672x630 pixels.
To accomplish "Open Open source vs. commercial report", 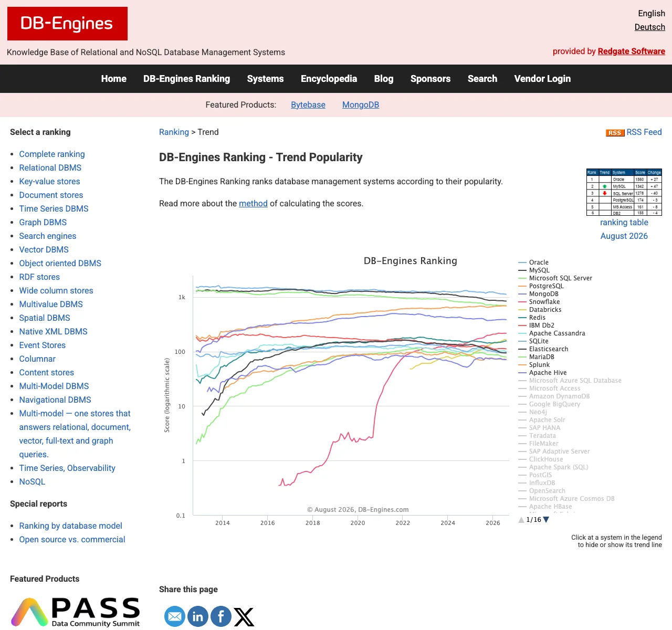I will 72,540.
